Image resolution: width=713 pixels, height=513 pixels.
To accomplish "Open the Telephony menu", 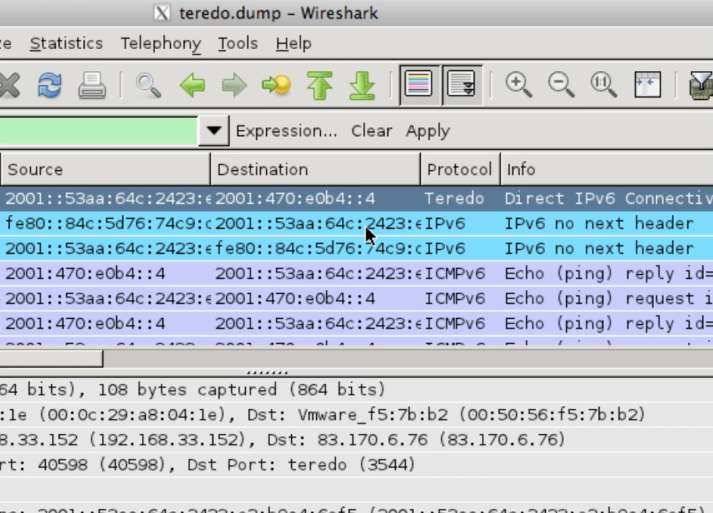I will click(x=161, y=44).
